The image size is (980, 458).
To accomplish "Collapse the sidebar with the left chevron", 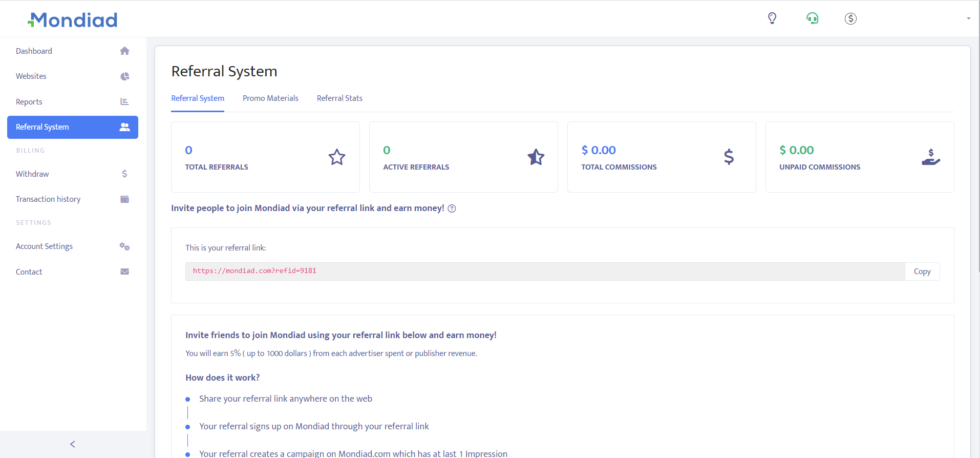I will (73, 444).
